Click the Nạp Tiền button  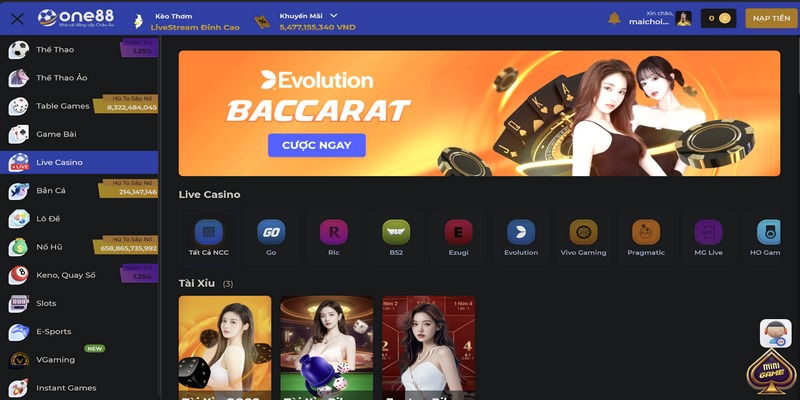coord(771,18)
